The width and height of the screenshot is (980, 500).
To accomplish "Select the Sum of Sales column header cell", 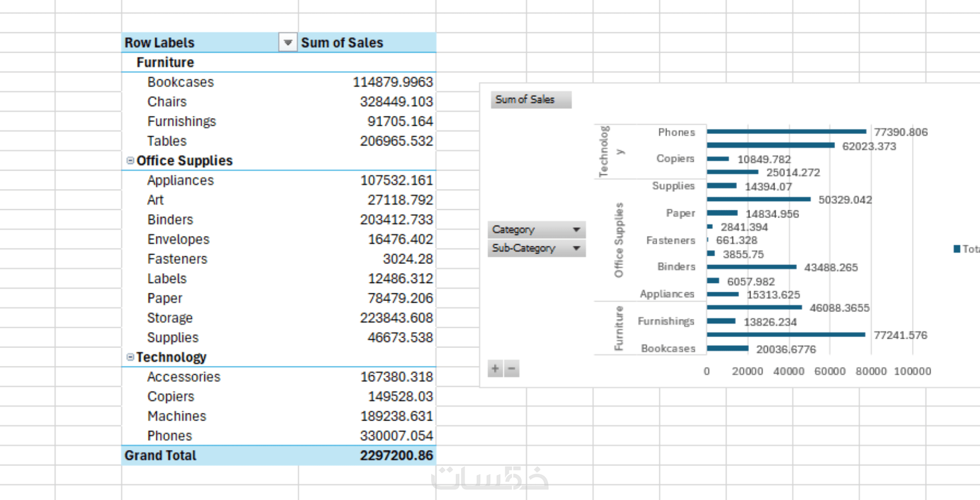I will 367,42.
